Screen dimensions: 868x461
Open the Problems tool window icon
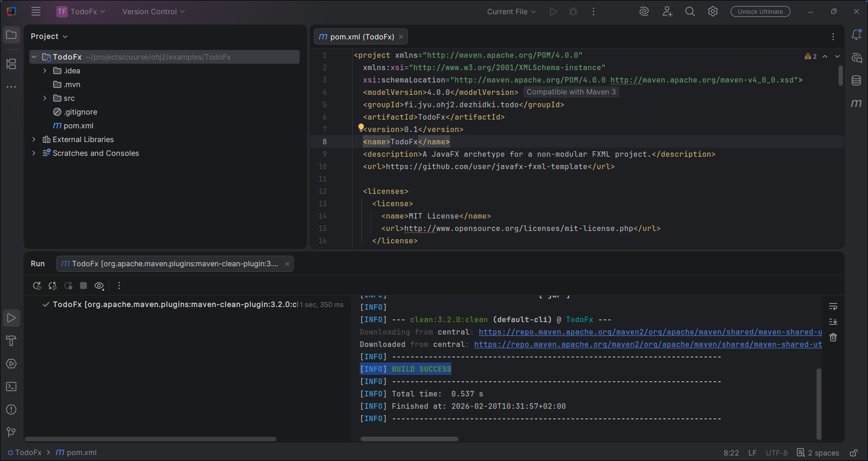click(x=11, y=410)
